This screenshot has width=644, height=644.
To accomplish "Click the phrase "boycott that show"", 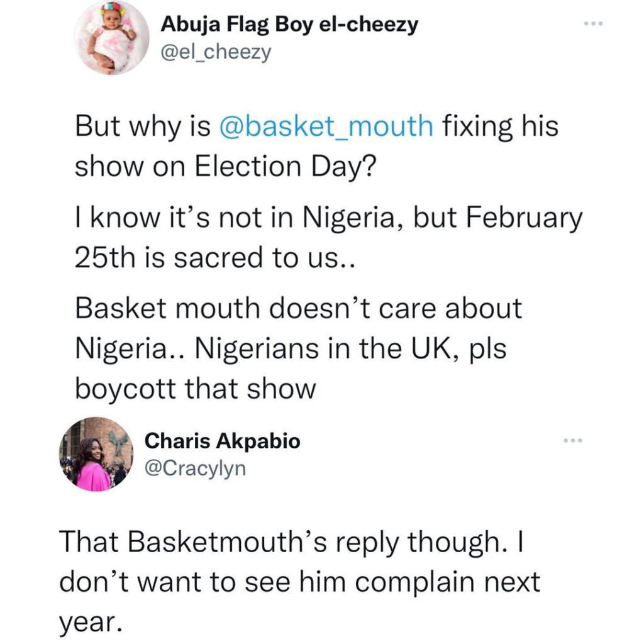I will [196, 389].
